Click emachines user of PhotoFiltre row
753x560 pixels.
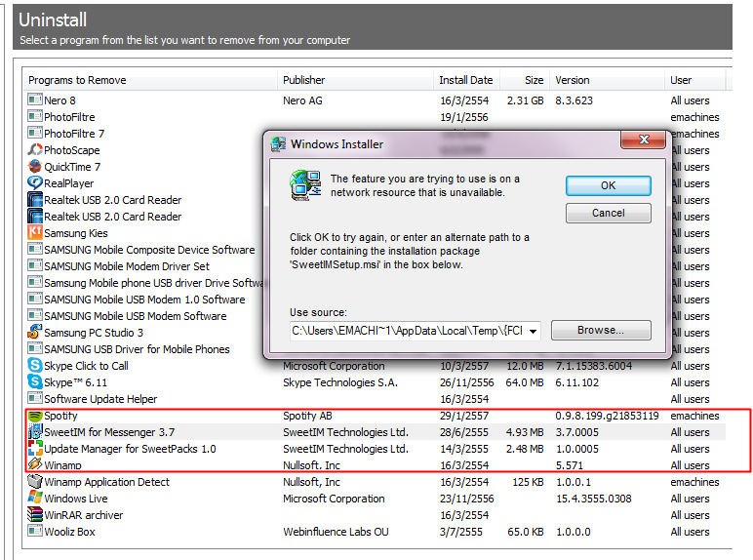tap(694, 117)
